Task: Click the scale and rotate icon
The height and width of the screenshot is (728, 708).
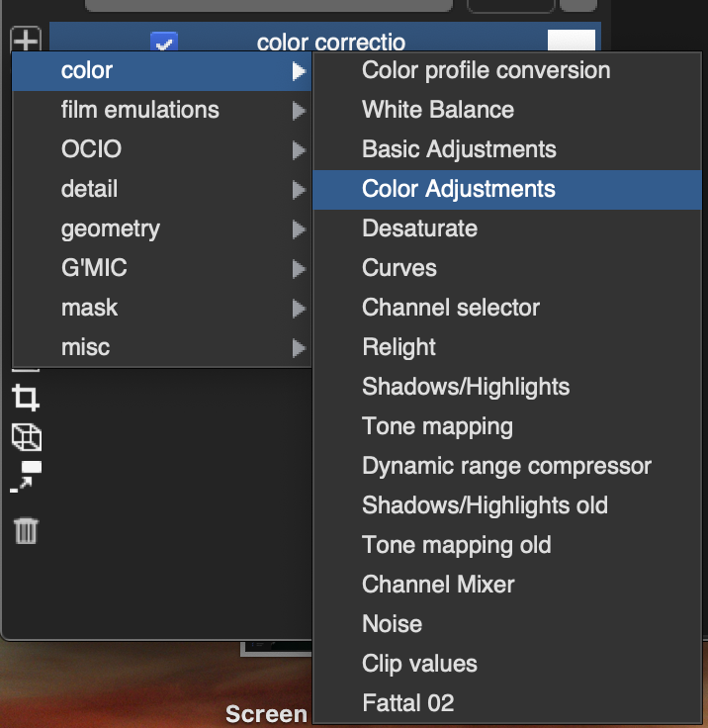Action: coord(26,474)
